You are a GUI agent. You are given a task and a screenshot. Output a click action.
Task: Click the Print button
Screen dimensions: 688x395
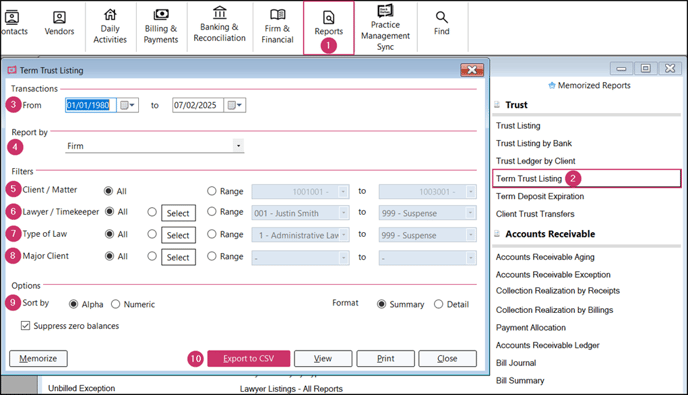click(x=386, y=359)
